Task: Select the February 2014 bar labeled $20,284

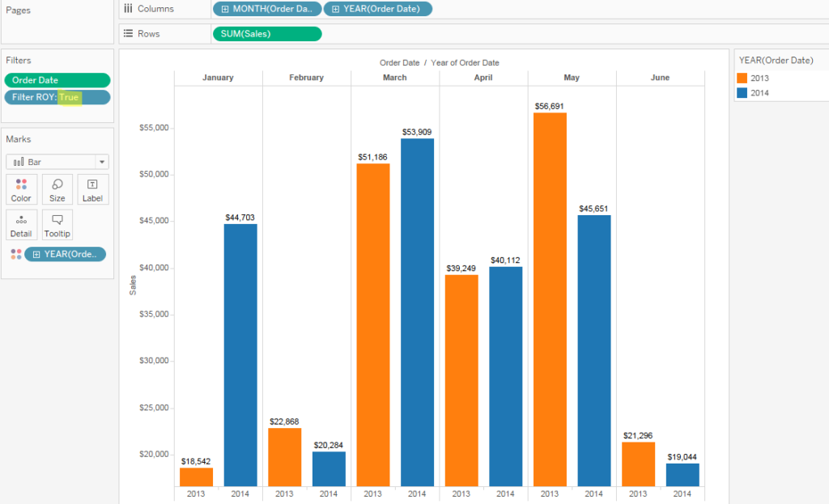Action: point(329,468)
